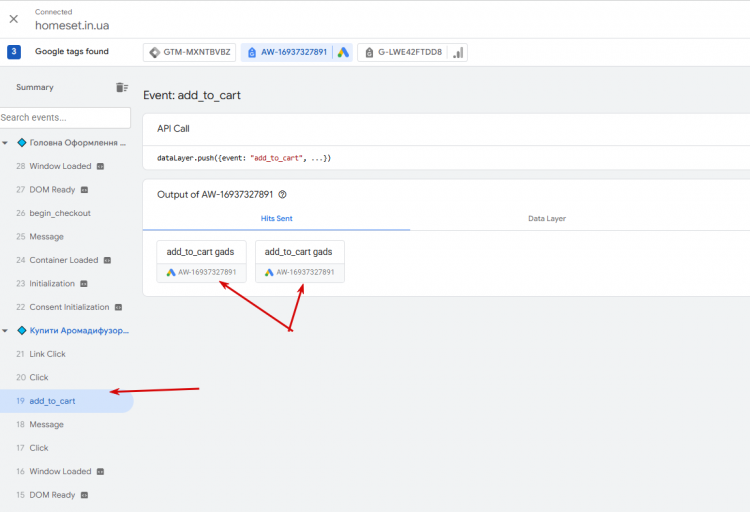Focus the Search events field
This screenshot has height=512, width=750.
pyautogui.click(x=65, y=118)
